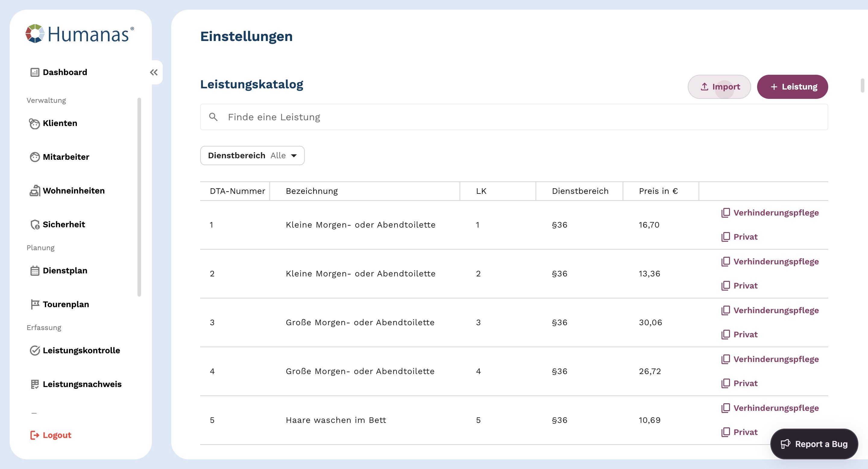Open the Report a Bug widget
The height and width of the screenshot is (469, 868).
[x=814, y=444]
